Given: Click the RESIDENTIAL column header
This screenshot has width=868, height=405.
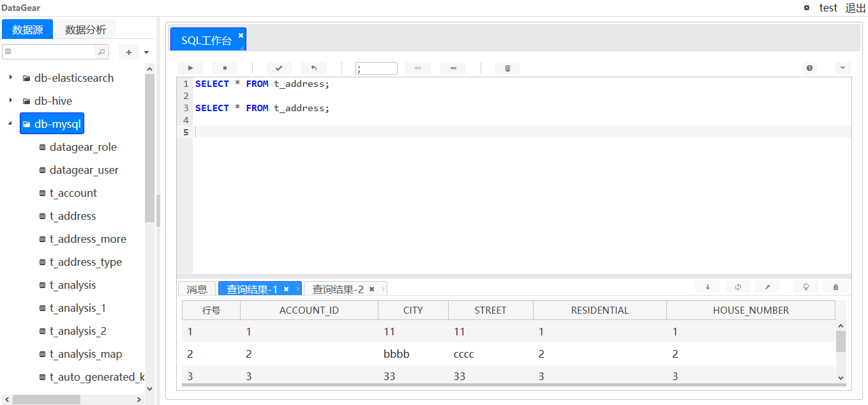Looking at the screenshot, I should click(600, 310).
